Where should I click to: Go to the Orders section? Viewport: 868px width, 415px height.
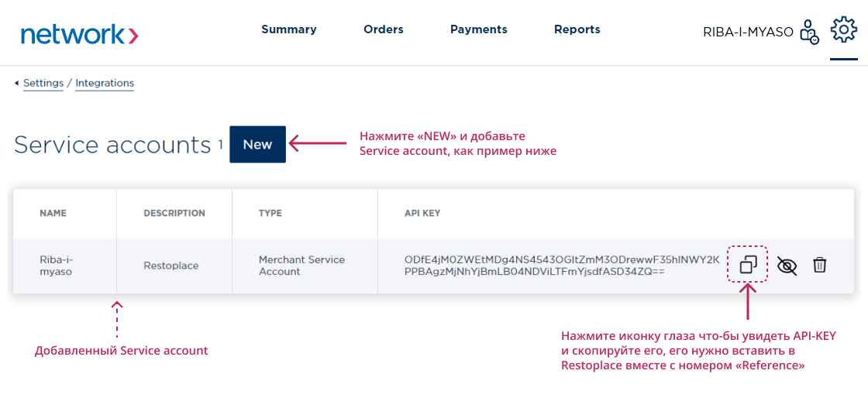coord(383,29)
